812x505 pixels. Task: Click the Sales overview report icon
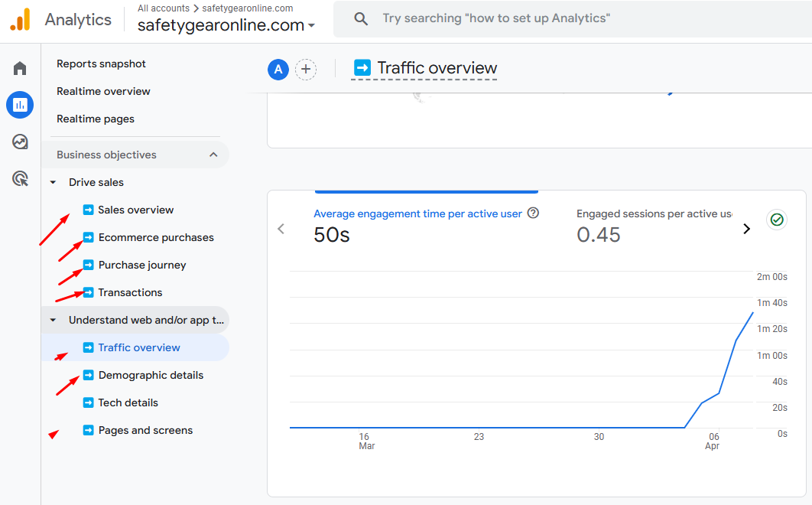point(89,210)
